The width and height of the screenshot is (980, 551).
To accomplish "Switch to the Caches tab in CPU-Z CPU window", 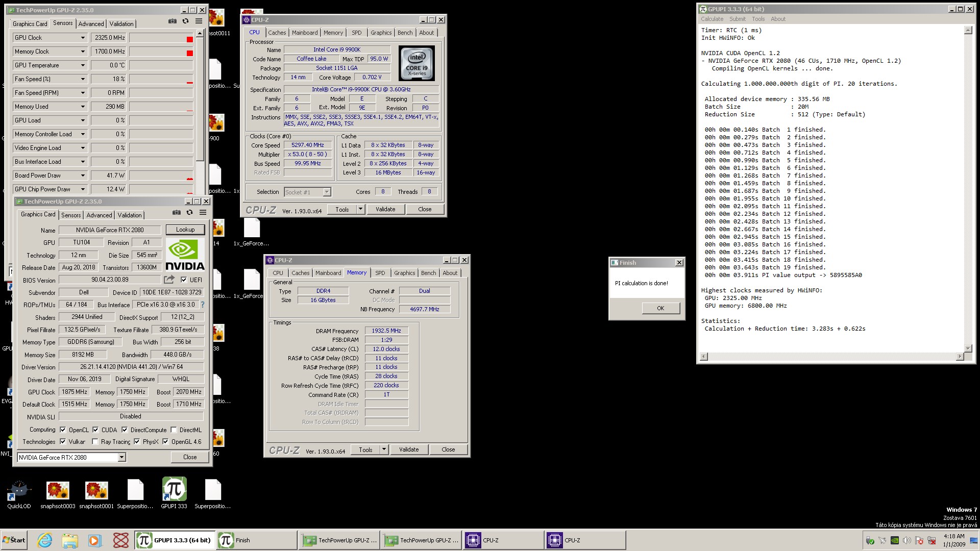I will (277, 33).
